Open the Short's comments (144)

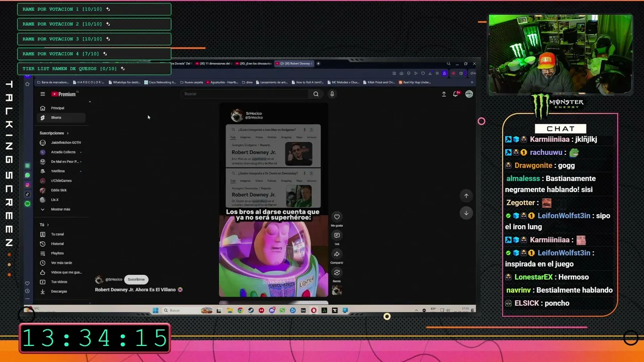337,235
